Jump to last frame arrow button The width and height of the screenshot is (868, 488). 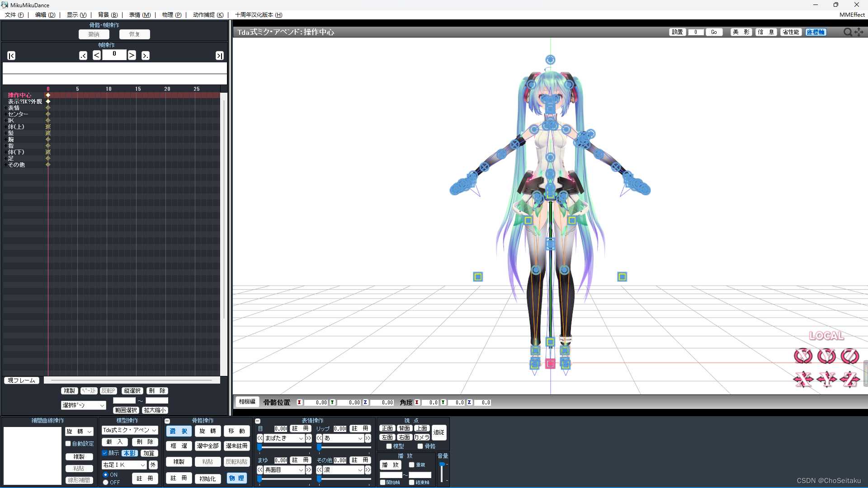coord(219,56)
